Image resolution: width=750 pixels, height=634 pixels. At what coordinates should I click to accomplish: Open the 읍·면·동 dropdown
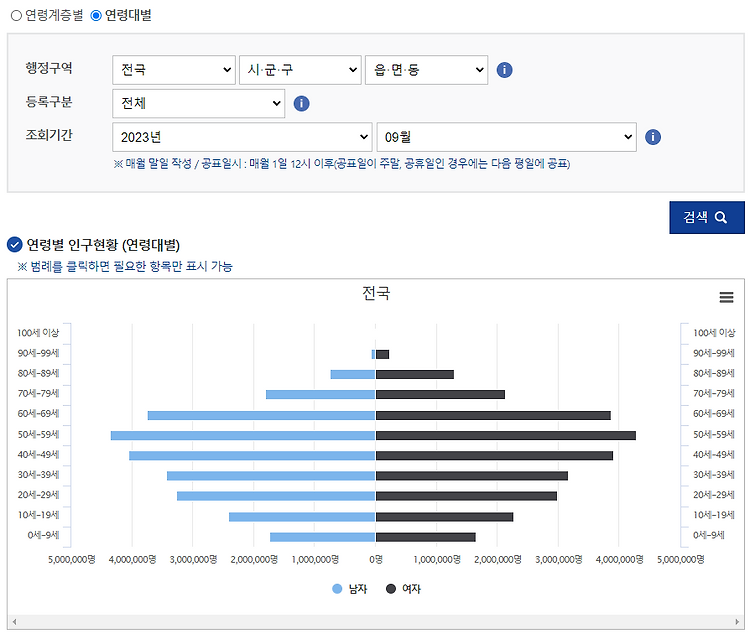[426, 70]
